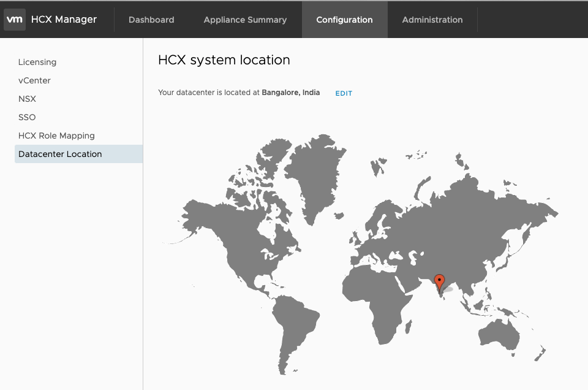Click the Bangalore, India location text
The image size is (588, 390).
[290, 93]
